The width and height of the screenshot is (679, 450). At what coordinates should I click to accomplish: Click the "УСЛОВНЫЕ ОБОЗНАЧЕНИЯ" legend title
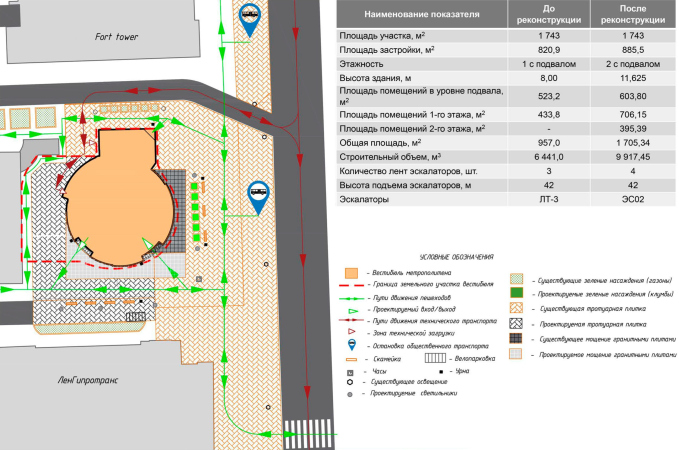pos(454,257)
